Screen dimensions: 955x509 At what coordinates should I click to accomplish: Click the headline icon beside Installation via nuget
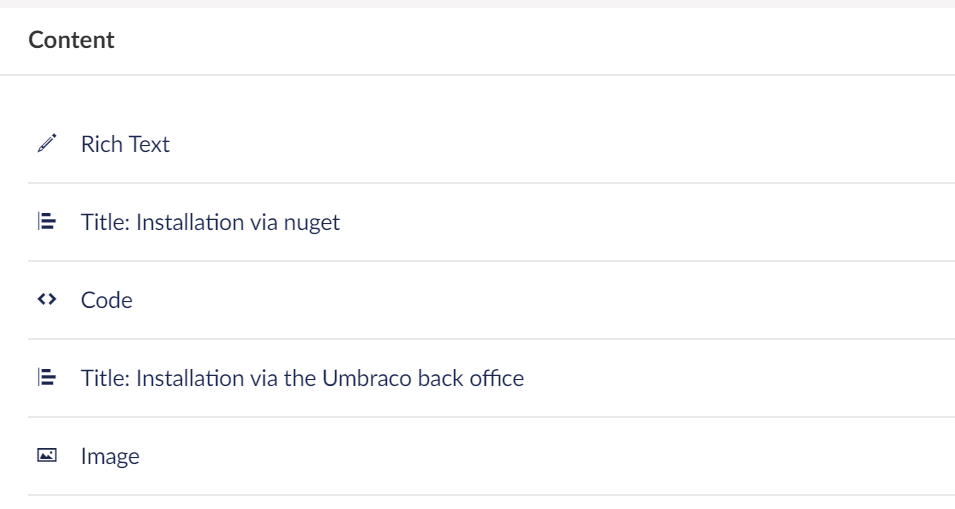[x=47, y=221]
